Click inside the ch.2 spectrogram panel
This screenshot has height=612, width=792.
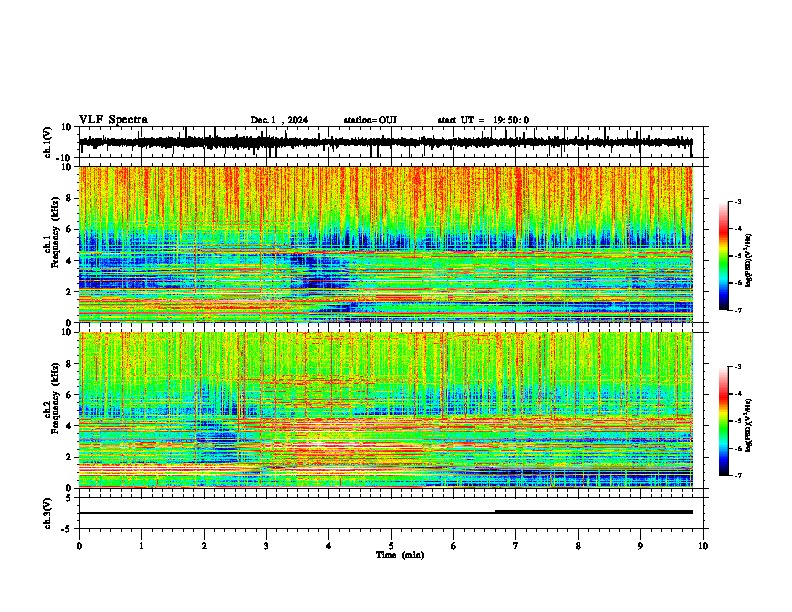385,410
